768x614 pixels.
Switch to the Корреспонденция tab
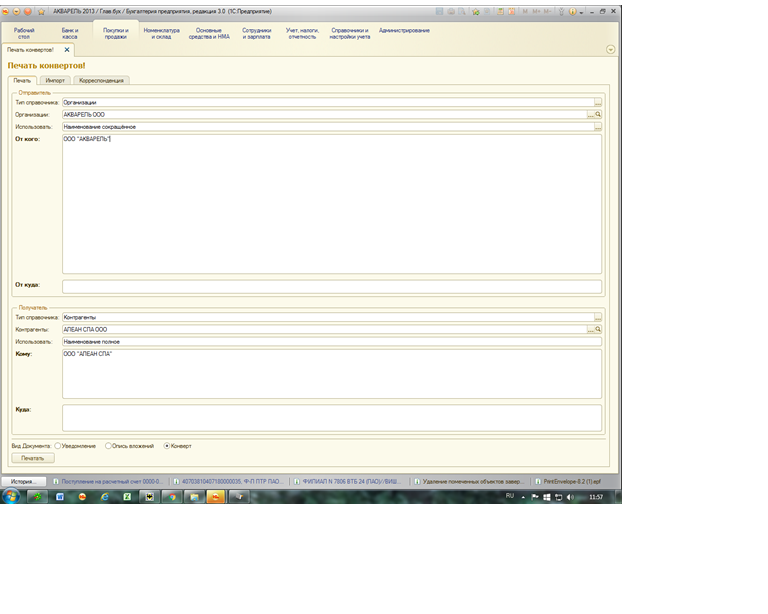pos(101,80)
